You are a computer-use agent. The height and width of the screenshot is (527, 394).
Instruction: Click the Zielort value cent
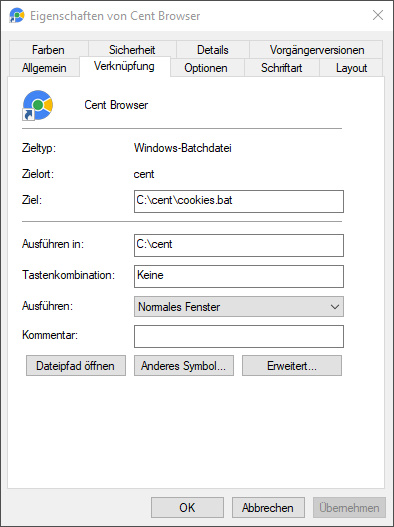click(144, 174)
